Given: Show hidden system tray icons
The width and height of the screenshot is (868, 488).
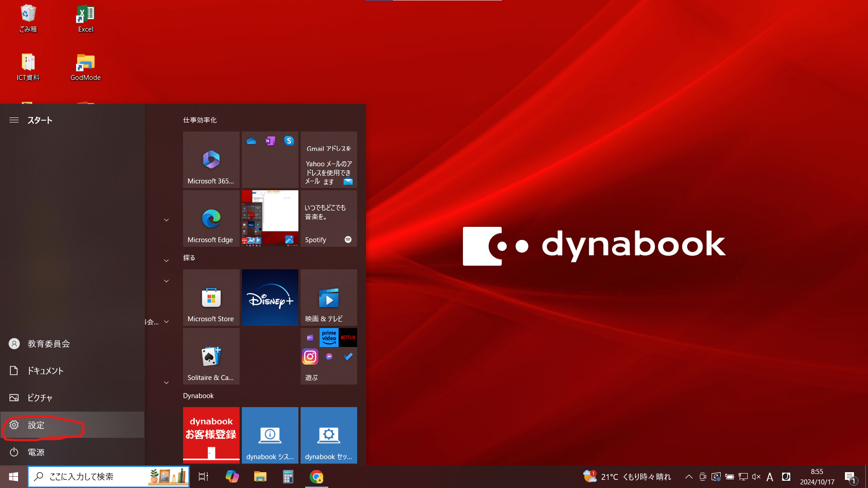Looking at the screenshot, I should [x=689, y=477].
